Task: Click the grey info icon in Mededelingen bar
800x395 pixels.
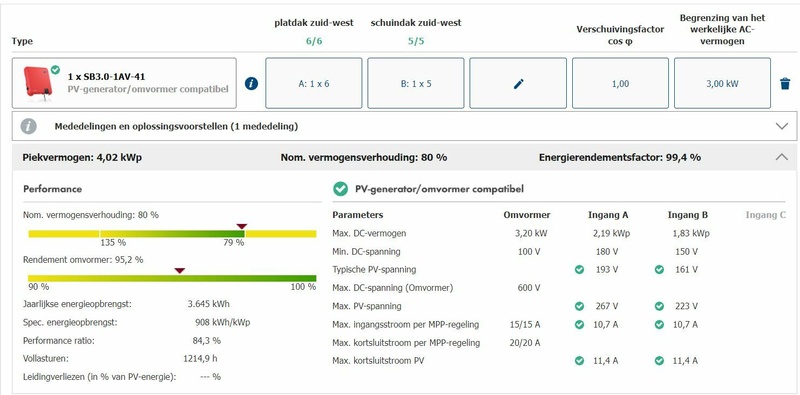Action: pyautogui.click(x=29, y=126)
